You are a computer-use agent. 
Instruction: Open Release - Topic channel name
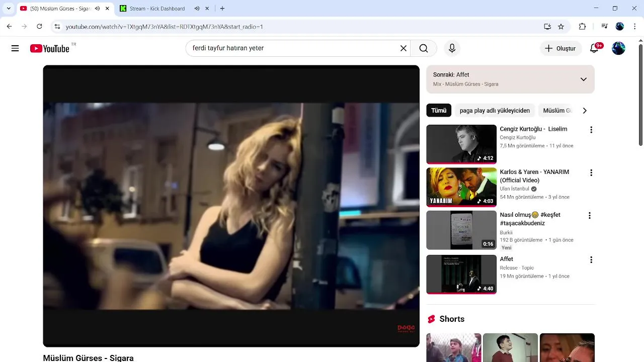click(x=517, y=268)
